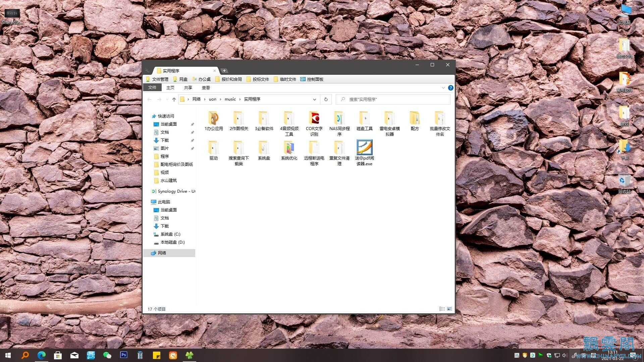Open the 文件 ribbon menu
This screenshot has width=644, height=362.
[x=152, y=87]
